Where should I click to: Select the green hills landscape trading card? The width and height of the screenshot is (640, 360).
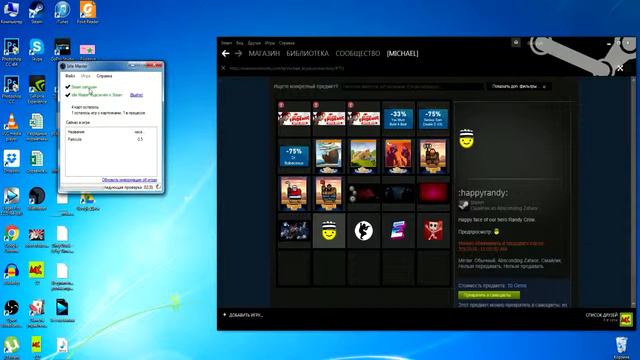363,156
